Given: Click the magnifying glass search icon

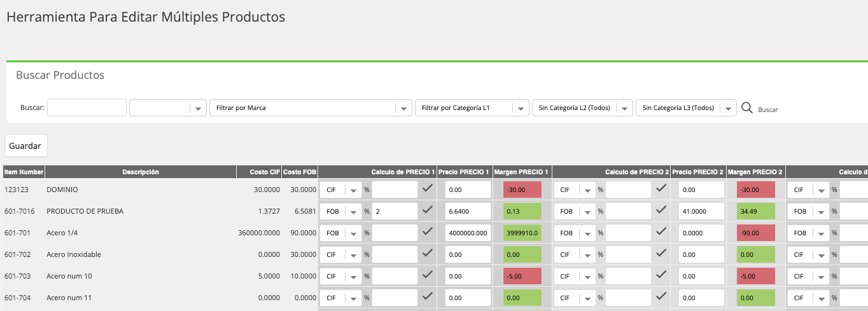Looking at the screenshot, I should (747, 108).
